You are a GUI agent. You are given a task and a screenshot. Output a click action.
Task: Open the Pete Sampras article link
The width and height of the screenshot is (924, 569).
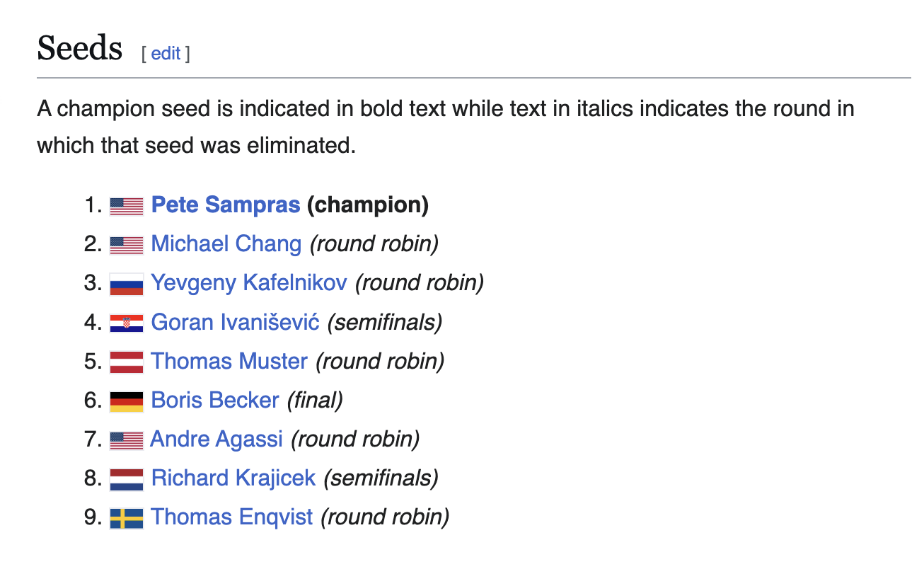pyautogui.click(x=226, y=205)
